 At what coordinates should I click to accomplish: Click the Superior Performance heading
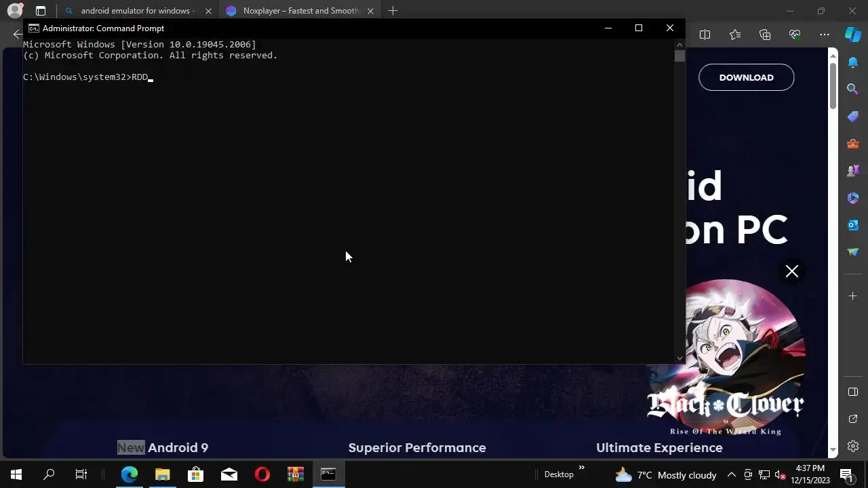coord(417,447)
